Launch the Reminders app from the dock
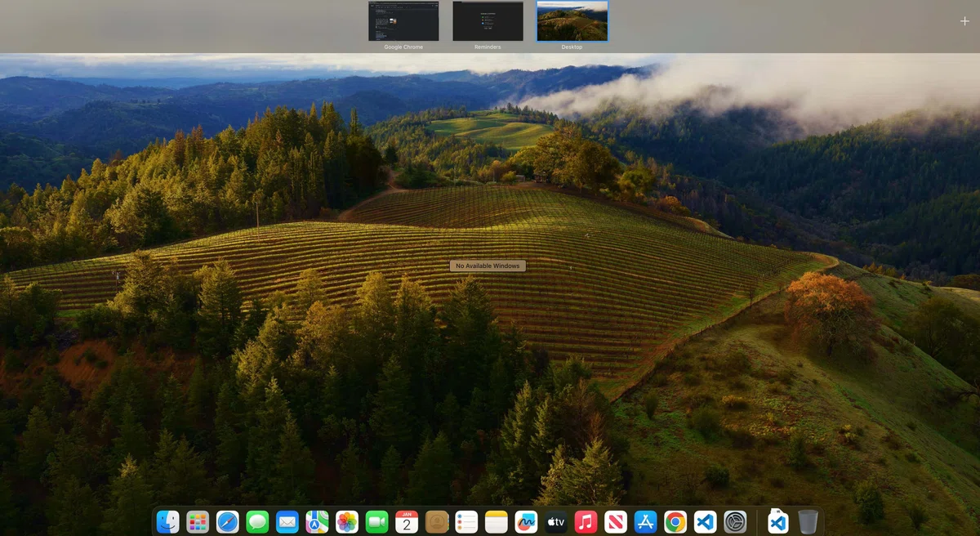The height and width of the screenshot is (536, 980). click(x=466, y=521)
